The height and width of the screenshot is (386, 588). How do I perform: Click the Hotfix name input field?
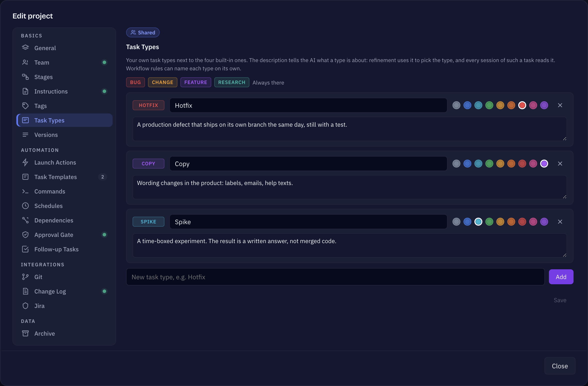(x=308, y=105)
